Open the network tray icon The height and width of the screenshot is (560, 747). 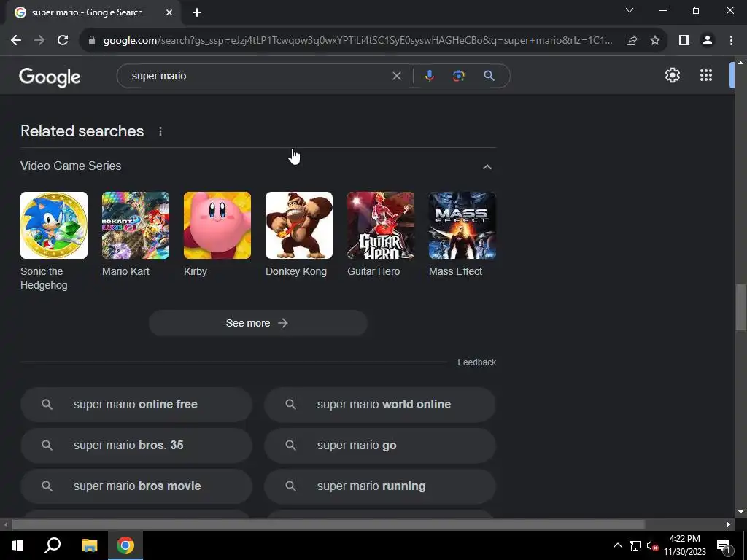[635, 545]
